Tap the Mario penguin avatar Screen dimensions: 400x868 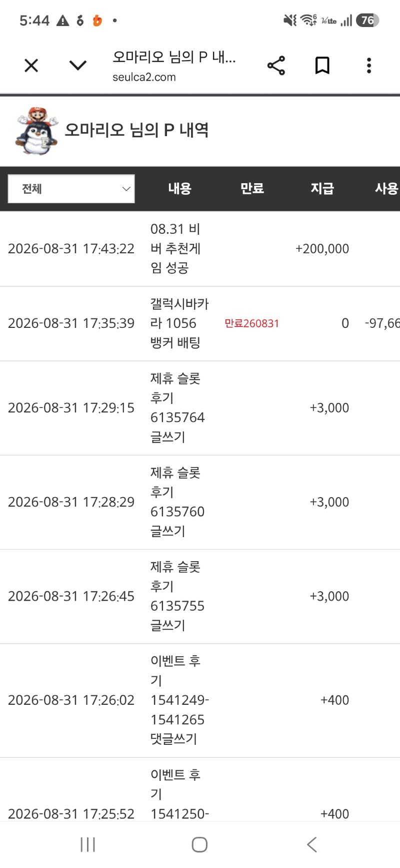tap(37, 131)
